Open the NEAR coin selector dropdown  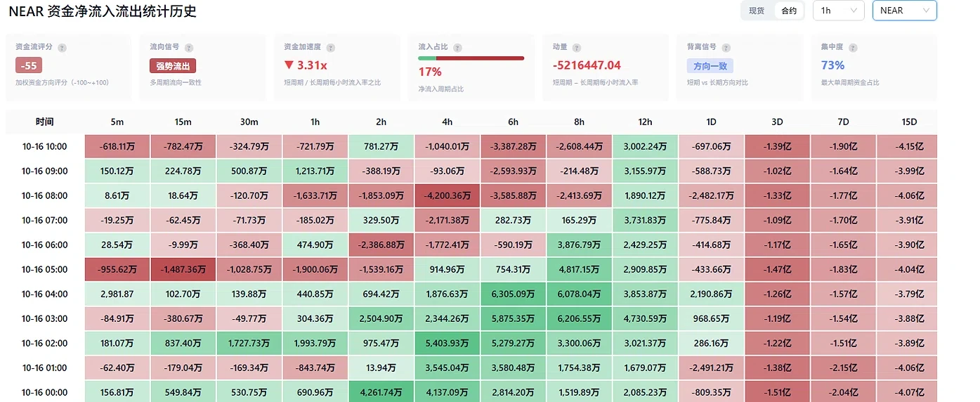coord(904,11)
